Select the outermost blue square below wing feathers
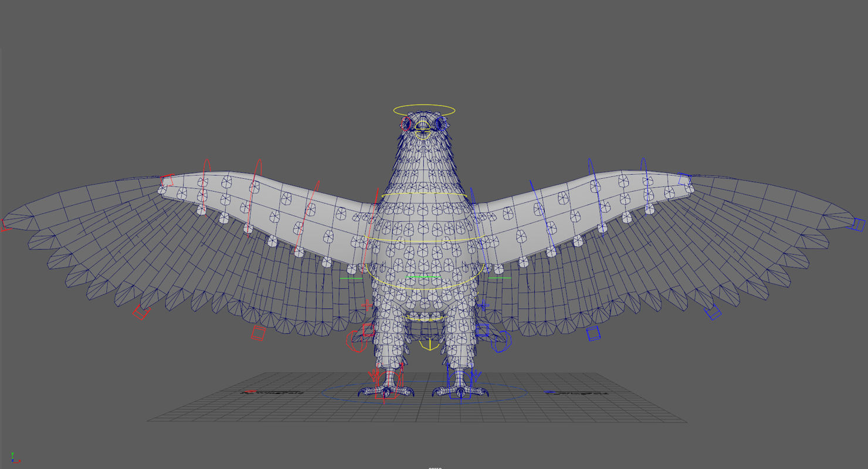868x469 pixels. tap(713, 312)
